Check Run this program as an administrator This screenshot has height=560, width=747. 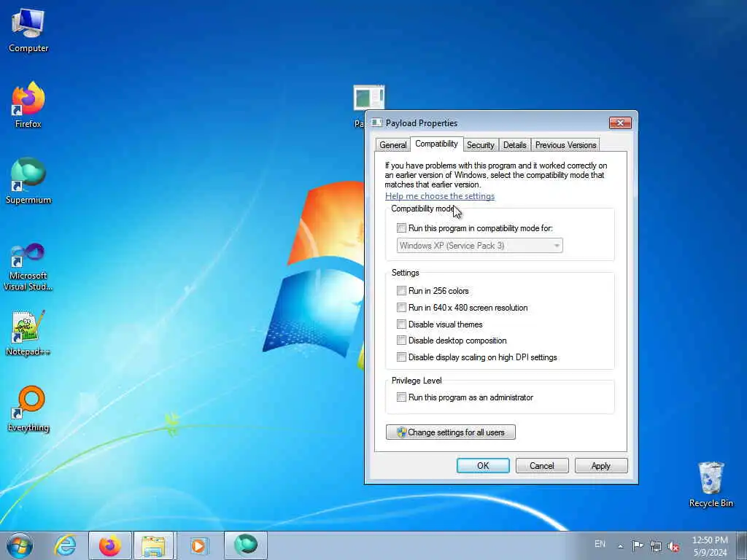coord(402,397)
